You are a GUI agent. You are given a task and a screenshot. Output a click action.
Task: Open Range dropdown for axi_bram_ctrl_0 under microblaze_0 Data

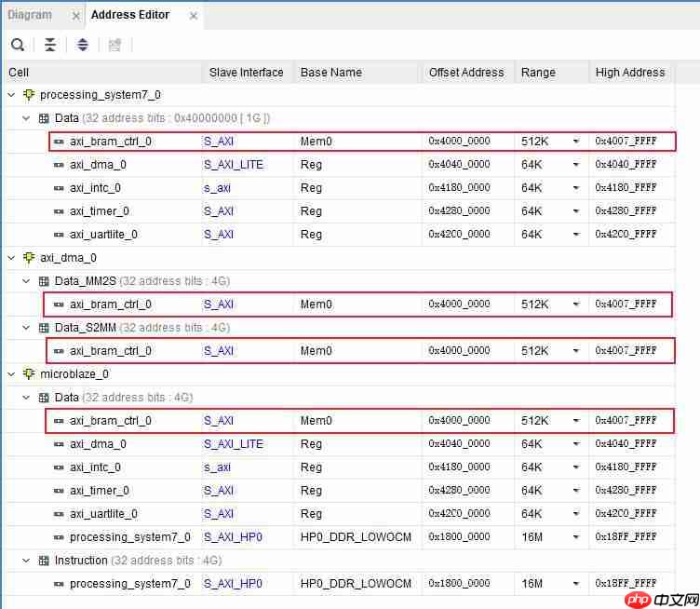[x=576, y=421]
